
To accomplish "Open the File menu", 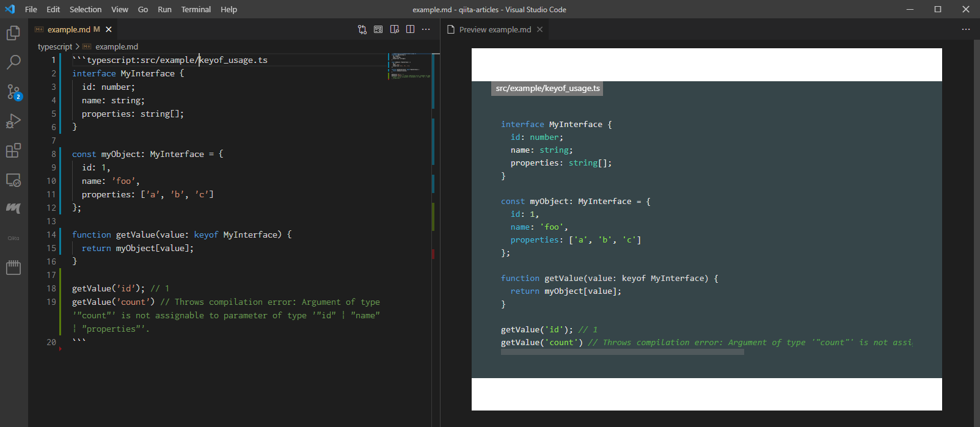I will [31, 9].
